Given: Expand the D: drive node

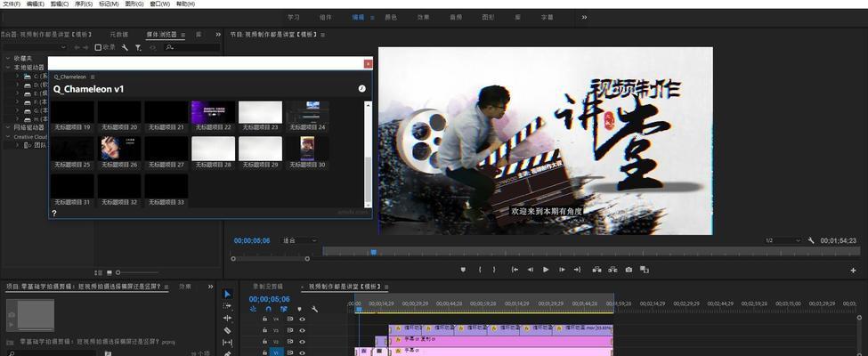Looking at the screenshot, I should (17, 85).
